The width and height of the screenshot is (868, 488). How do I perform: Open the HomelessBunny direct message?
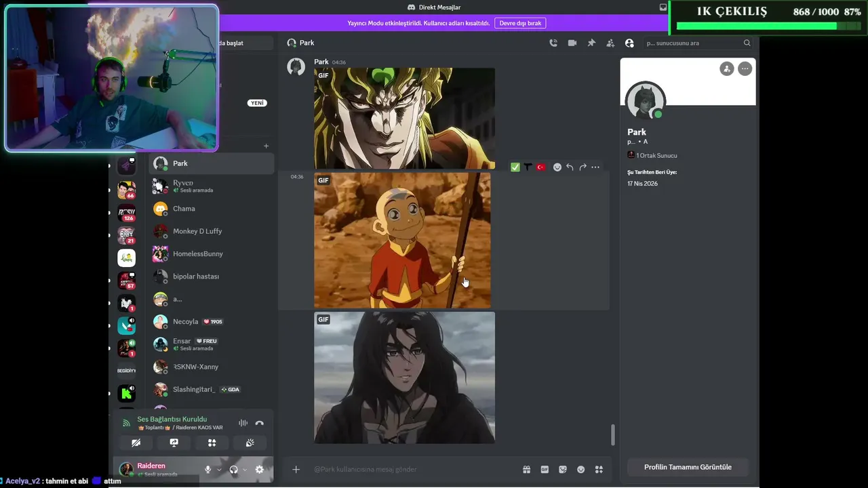(212, 253)
